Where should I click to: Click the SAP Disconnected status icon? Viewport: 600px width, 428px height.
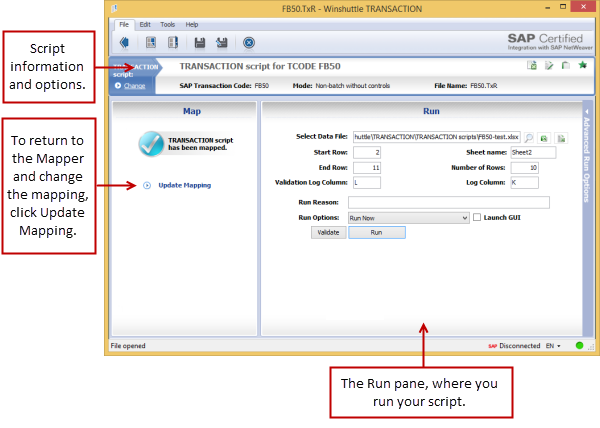492,346
